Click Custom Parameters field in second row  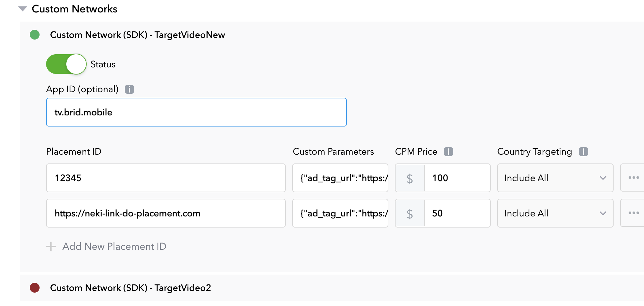340,213
